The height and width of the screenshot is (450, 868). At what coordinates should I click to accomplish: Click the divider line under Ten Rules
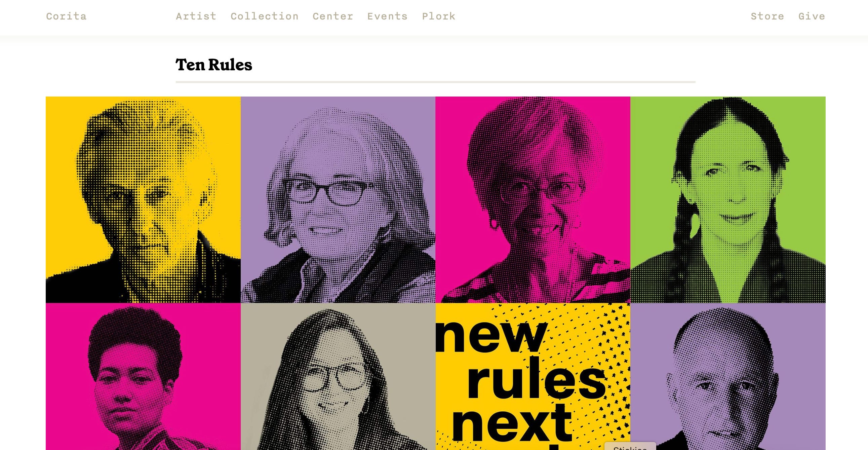click(435, 82)
